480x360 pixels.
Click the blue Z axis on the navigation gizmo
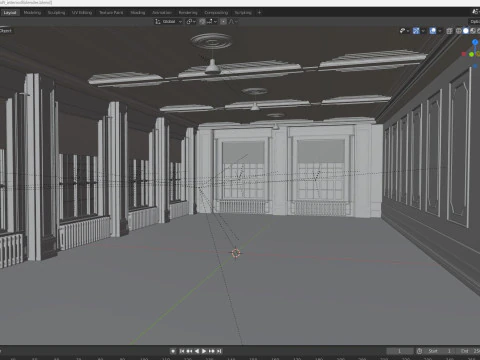(475, 42)
